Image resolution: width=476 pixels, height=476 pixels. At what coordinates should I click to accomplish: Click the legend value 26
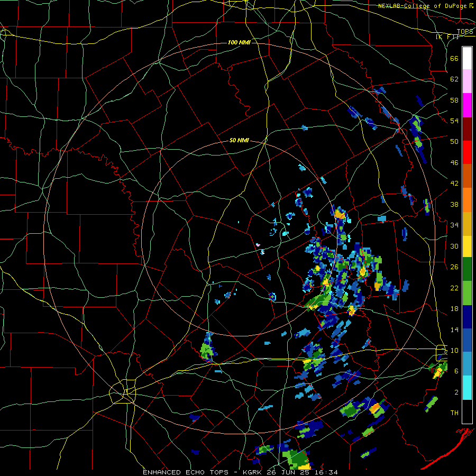click(x=454, y=267)
